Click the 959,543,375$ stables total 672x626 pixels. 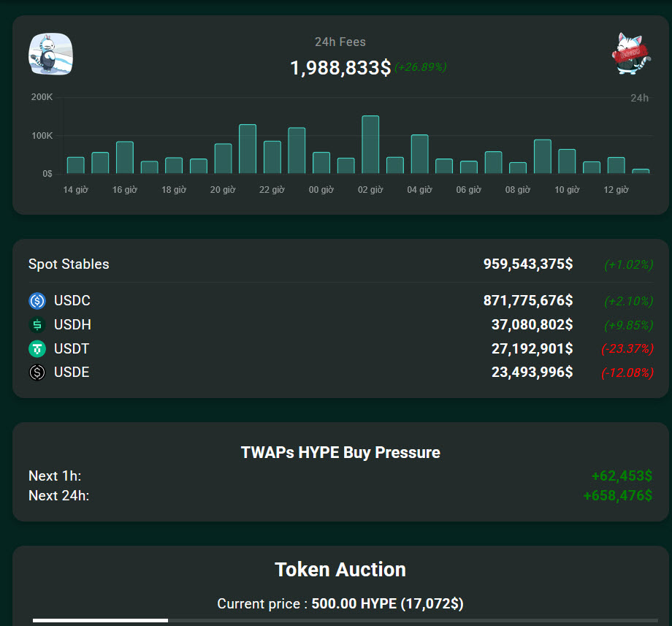pos(528,264)
